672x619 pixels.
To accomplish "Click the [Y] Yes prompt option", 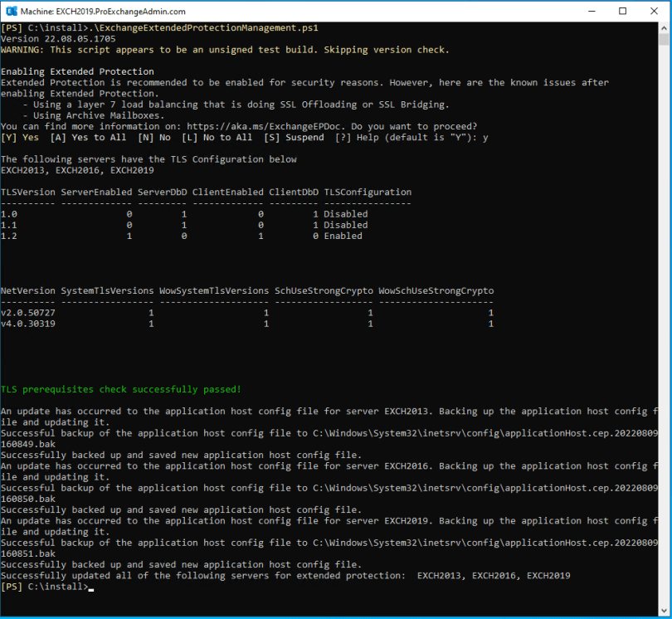I will 20,137.
